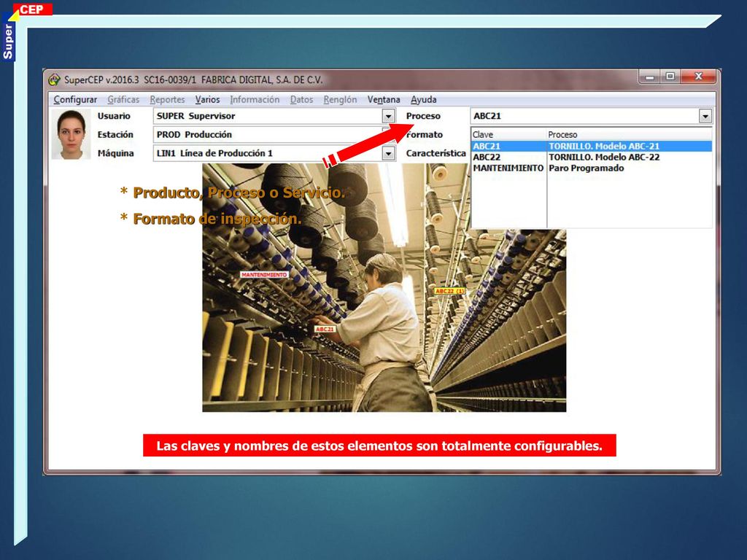Expand the Máquina dropdown arrow
Image resolution: width=747 pixels, height=560 pixels.
pos(388,153)
